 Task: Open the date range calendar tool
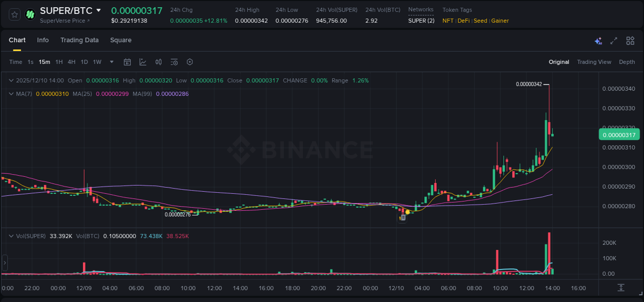(x=127, y=62)
